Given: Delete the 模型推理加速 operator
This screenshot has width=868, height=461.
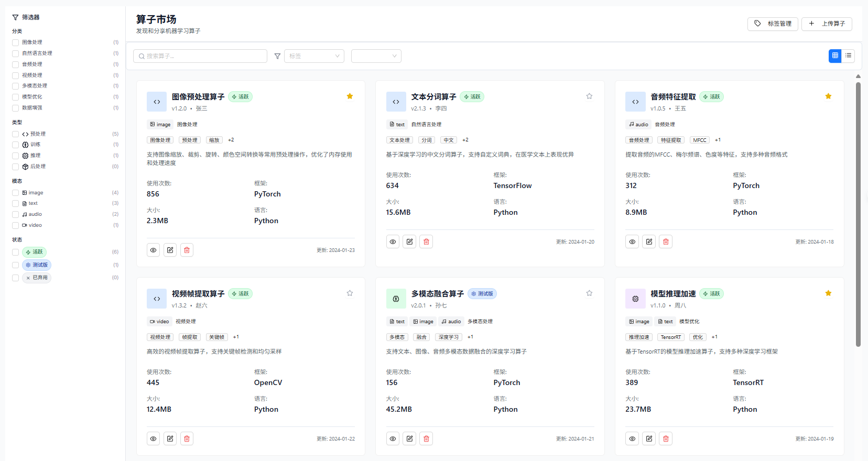Looking at the screenshot, I should pos(666,439).
